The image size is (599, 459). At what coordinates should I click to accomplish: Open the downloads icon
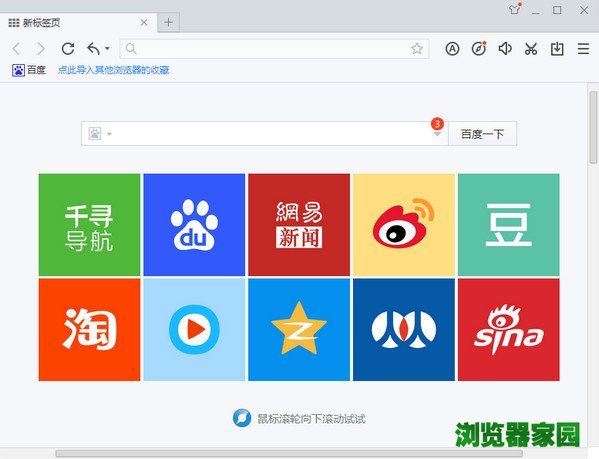click(x=557, y=49)
